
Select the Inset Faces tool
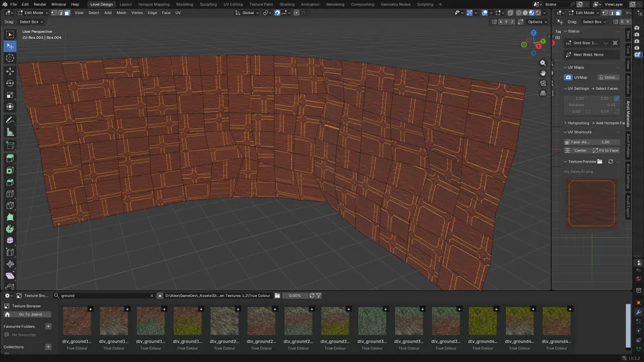click(10, 170)
